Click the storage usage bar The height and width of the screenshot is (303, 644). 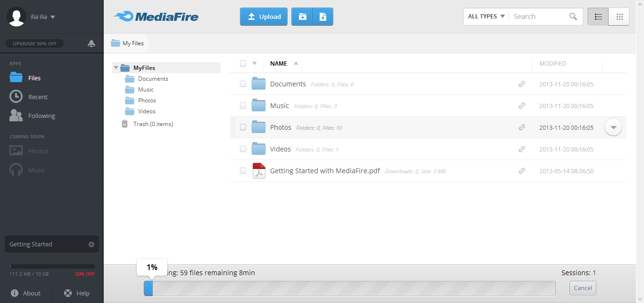[52, 267]
